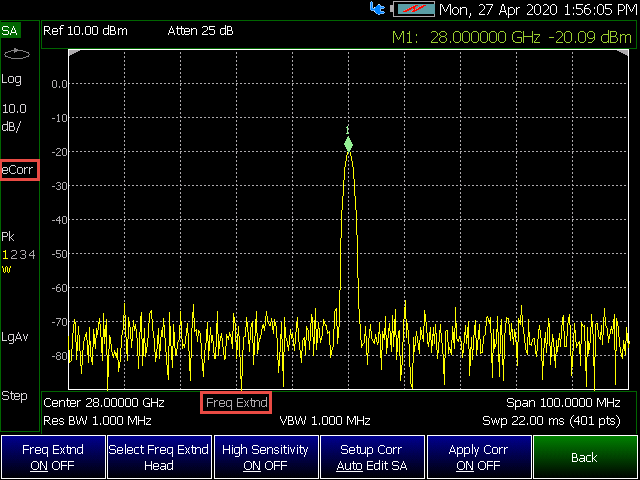The width and height of the screenshot is (640, 480).
Task: Click the LgAv averaging label
Action: [15, 338]
